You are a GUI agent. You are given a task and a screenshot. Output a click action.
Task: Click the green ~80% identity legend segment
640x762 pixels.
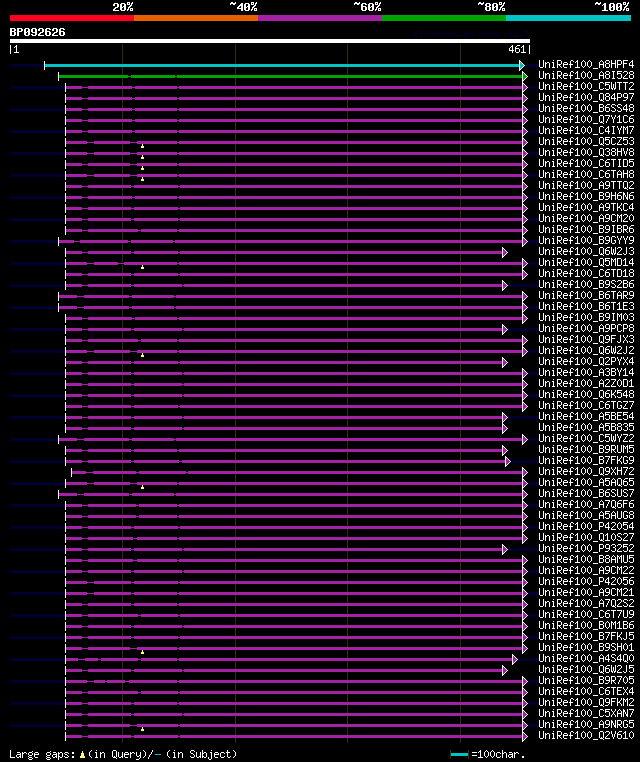444,18
